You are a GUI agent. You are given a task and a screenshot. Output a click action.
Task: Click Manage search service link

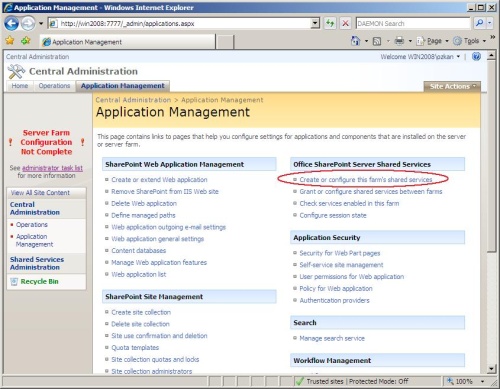tap(332, 338)
